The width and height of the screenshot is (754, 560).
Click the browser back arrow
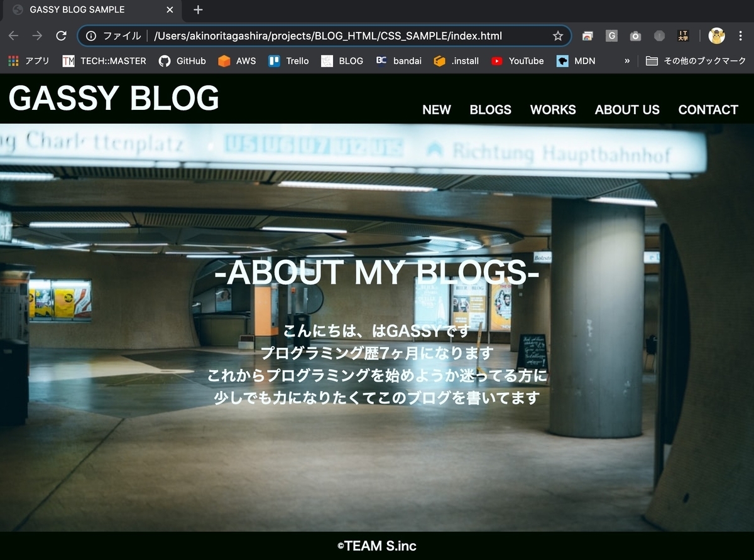13,36
